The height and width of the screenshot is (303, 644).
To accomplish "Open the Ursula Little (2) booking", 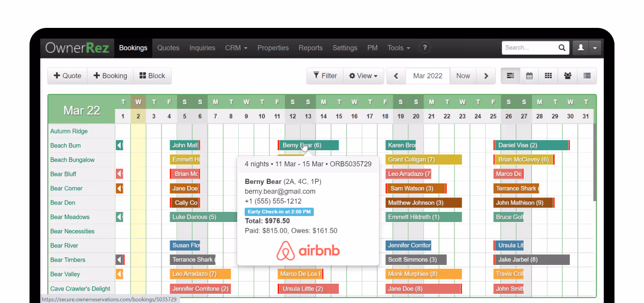I will coord(308,289).
